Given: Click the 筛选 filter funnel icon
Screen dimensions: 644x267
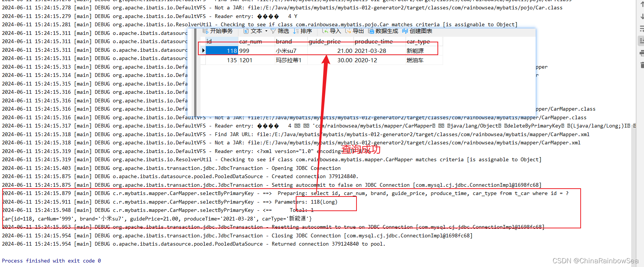Looking at the screenshot, I should tap(273, 31).
